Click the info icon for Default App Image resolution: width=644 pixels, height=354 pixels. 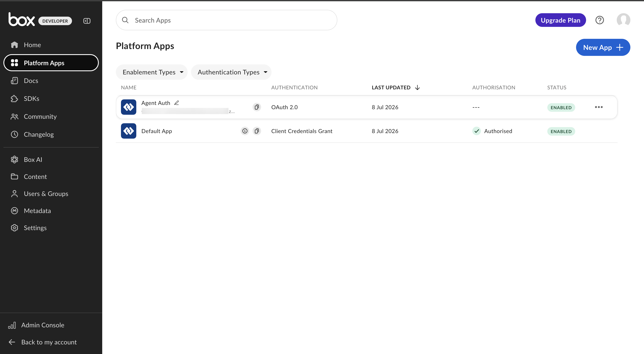pos(245,131)
